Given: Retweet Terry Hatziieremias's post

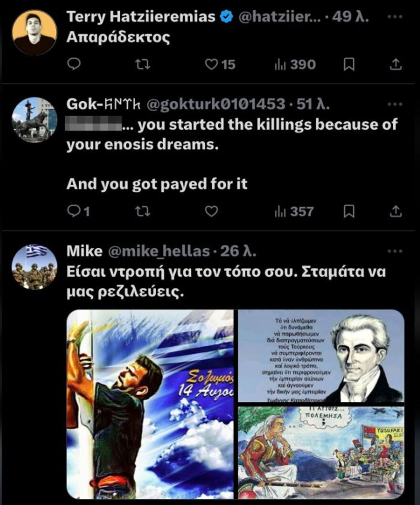Looking at the screenshot, I should click(140, 64).
